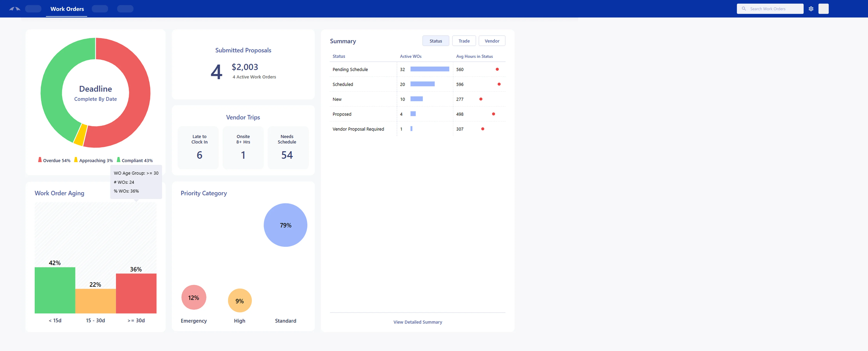Click the red dot beside 498 hours

point(494,114)
